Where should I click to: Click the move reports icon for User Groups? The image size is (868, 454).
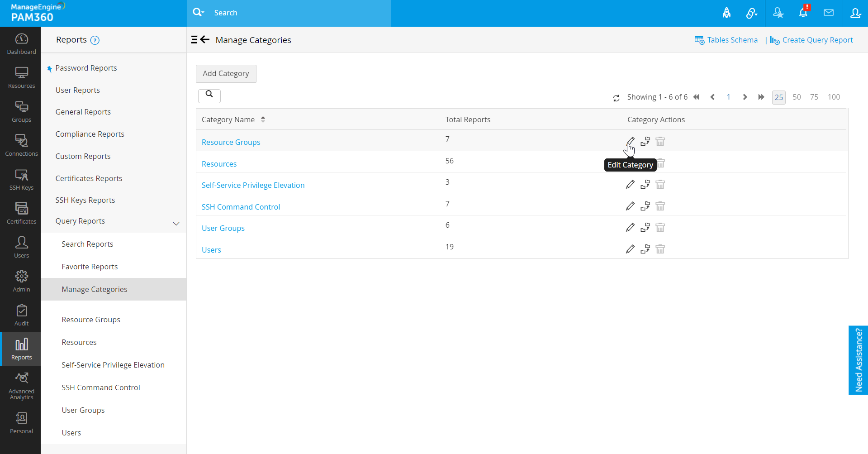[645, 228]
